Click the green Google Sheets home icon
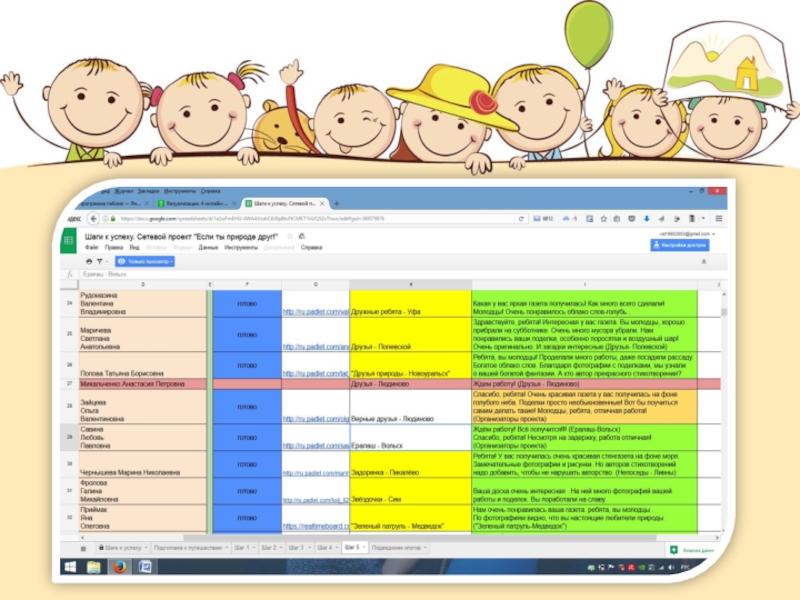 (x=70, y=240)
